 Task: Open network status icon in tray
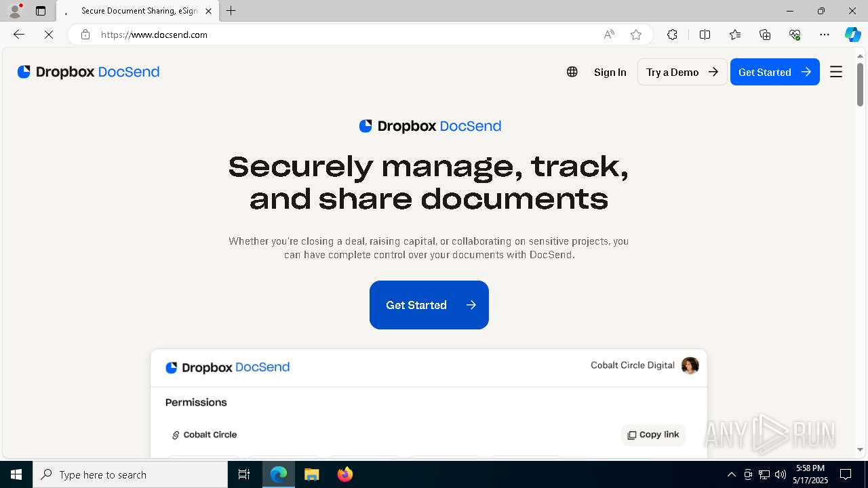coord(764,474)
